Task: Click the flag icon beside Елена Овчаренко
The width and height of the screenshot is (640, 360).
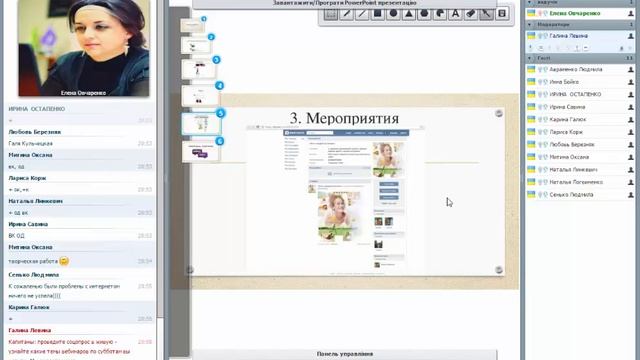Action: point(531,13)
